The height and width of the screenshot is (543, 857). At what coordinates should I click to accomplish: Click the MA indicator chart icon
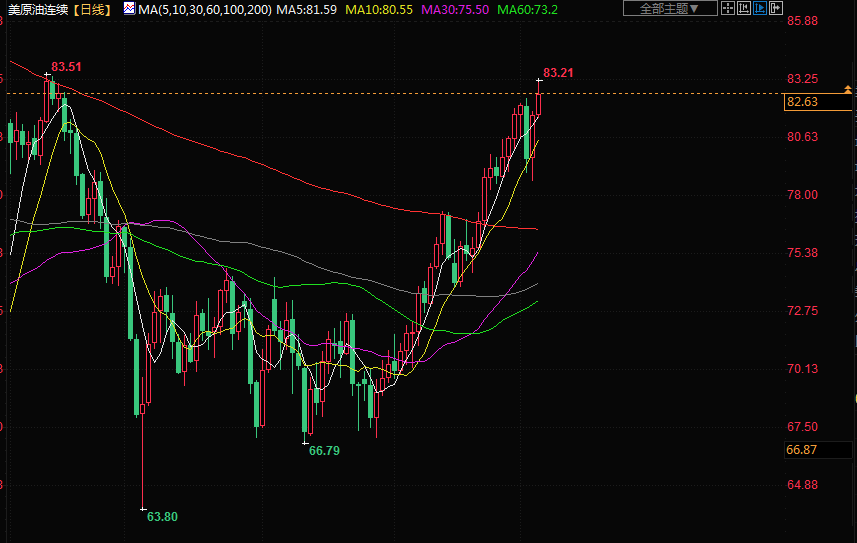pyautogui.click(x=130, y=9)
